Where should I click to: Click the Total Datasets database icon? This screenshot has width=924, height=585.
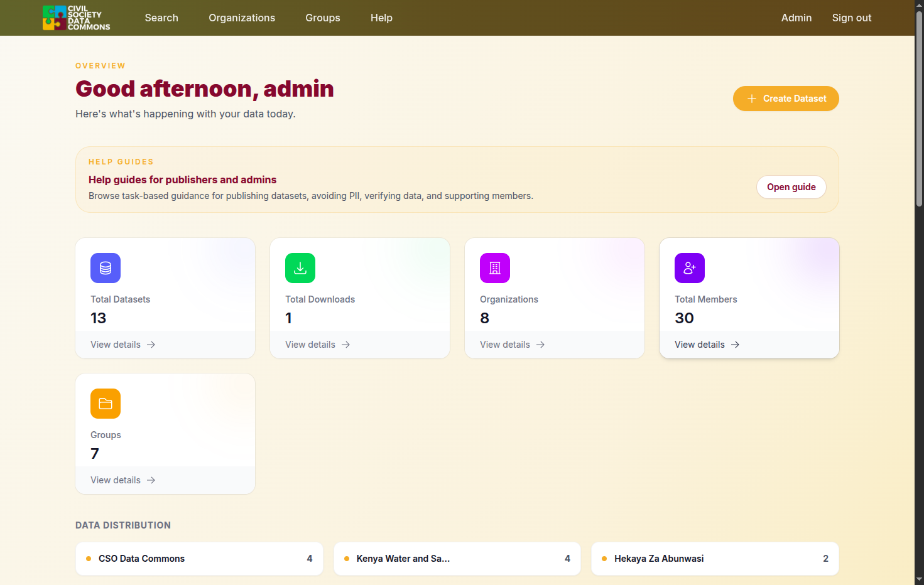[x=106, y=268]
